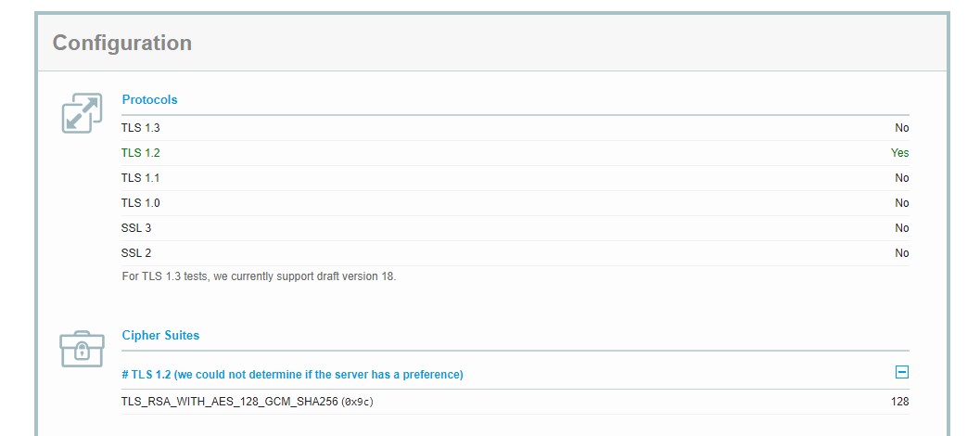Open the Cipher Suites section title
The width and height of the screenshot is (980, 436).
(x=160, y=335)
